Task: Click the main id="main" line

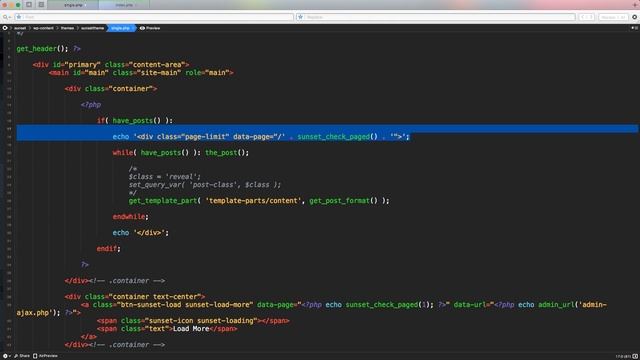Action: click(141, 73)
